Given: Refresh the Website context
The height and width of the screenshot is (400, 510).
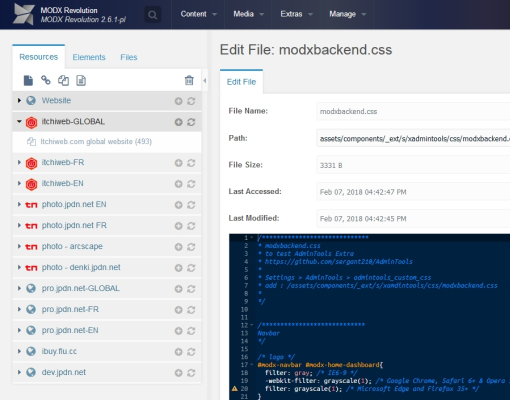Looking at the screenshot, I should click(191, 101).
